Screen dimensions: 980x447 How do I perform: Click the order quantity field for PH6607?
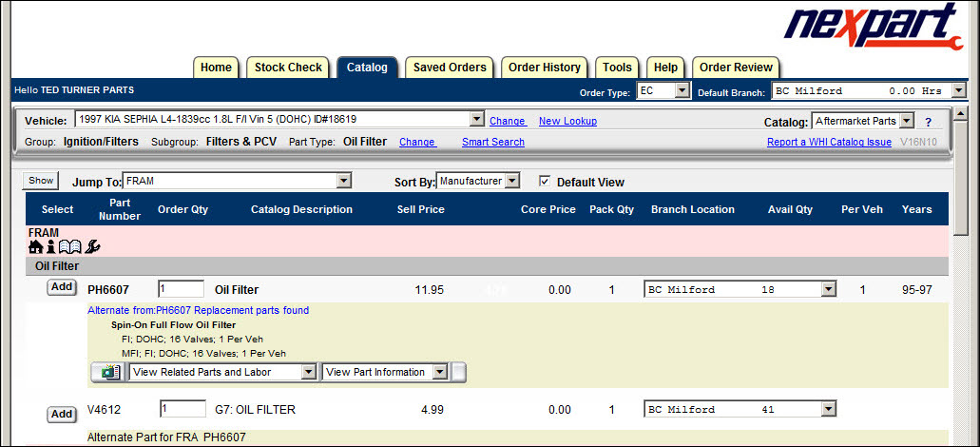(182, 289)
